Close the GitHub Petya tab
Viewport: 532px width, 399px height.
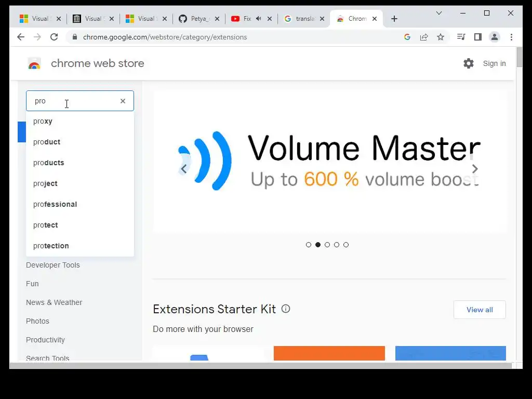click(x=217, y=19)
